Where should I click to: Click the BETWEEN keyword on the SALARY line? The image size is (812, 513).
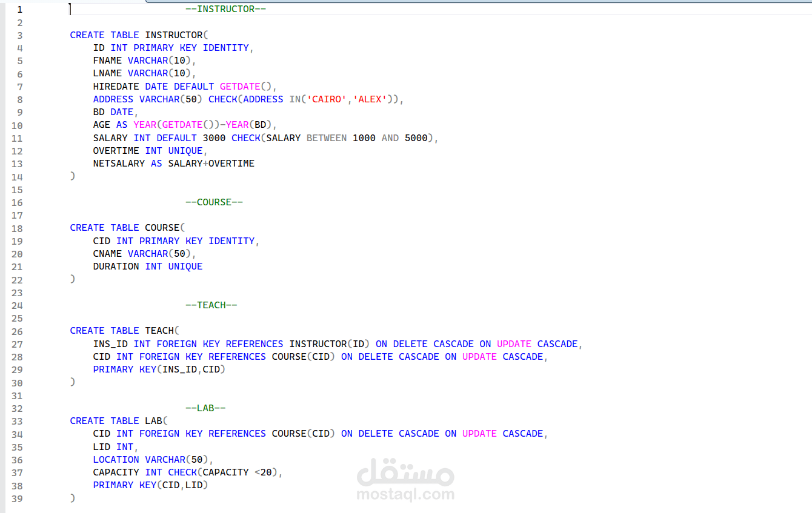(x=327, y=137)
